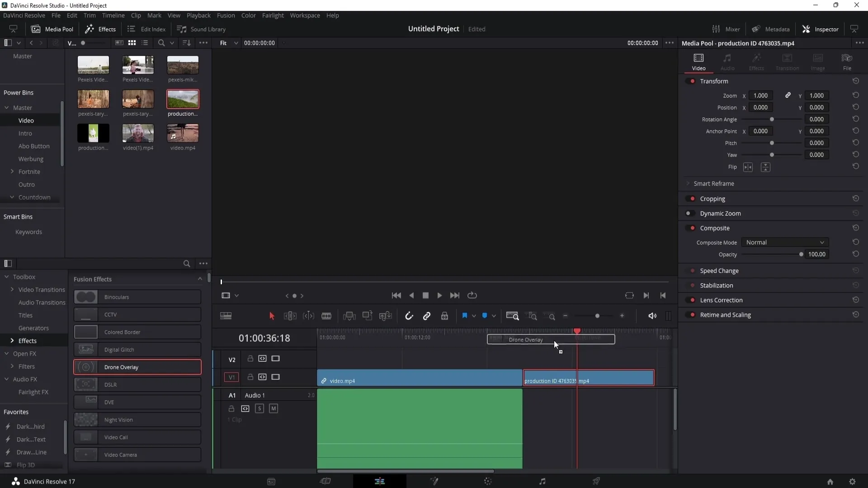Open Timeline View Options icon

226,316
